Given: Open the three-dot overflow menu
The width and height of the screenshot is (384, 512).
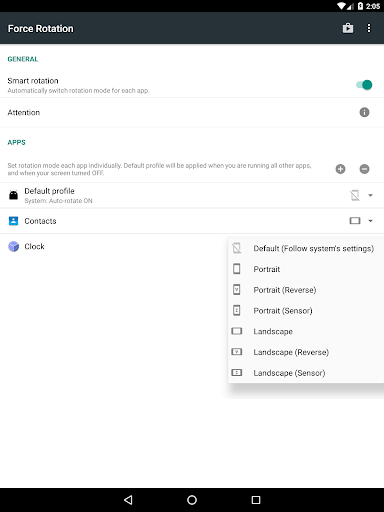Looking at the screenshot, I should 369,28.
